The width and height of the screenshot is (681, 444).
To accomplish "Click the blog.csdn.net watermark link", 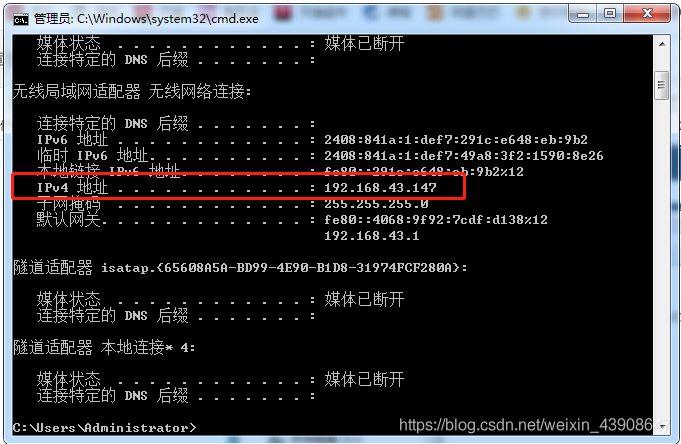I will tap(533, 425).
